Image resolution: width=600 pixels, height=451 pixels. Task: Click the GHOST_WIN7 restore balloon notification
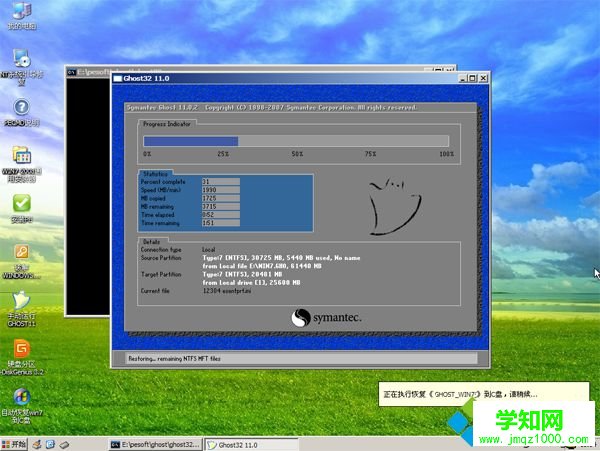pos(484,394)
